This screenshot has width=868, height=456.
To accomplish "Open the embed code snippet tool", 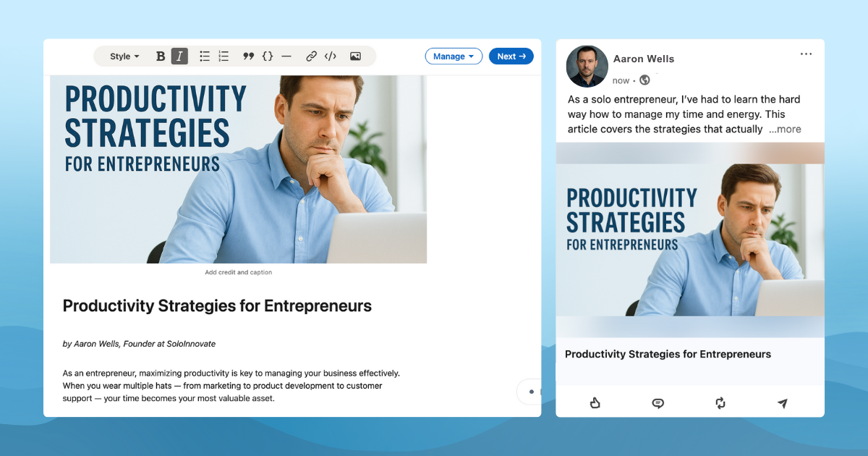I will point(330,56).
